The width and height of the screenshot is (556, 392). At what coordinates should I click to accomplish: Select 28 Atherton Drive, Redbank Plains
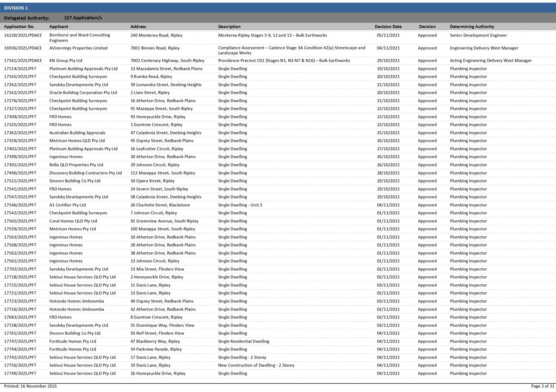(x=163, y=245)
